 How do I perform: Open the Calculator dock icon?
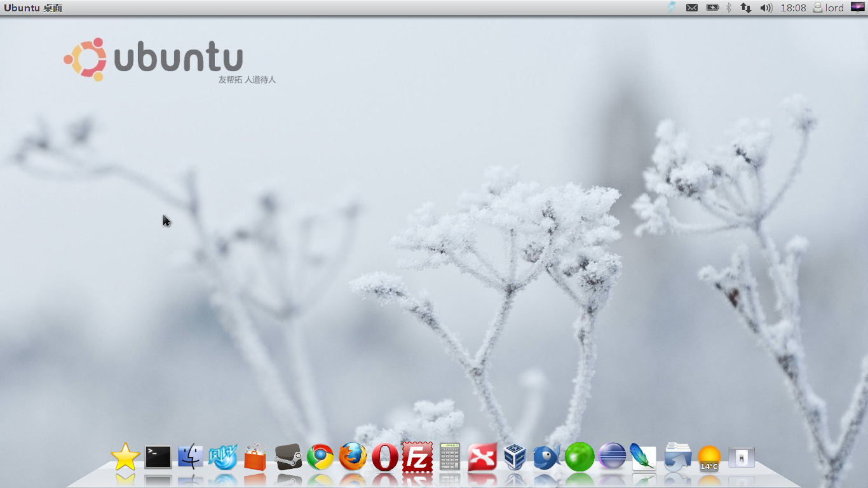450,457
